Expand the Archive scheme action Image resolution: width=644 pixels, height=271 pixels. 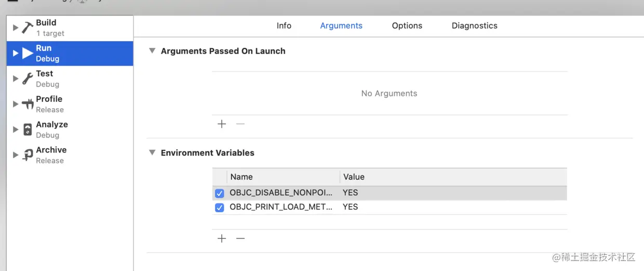pyautogui.click(x=16, y=155)
